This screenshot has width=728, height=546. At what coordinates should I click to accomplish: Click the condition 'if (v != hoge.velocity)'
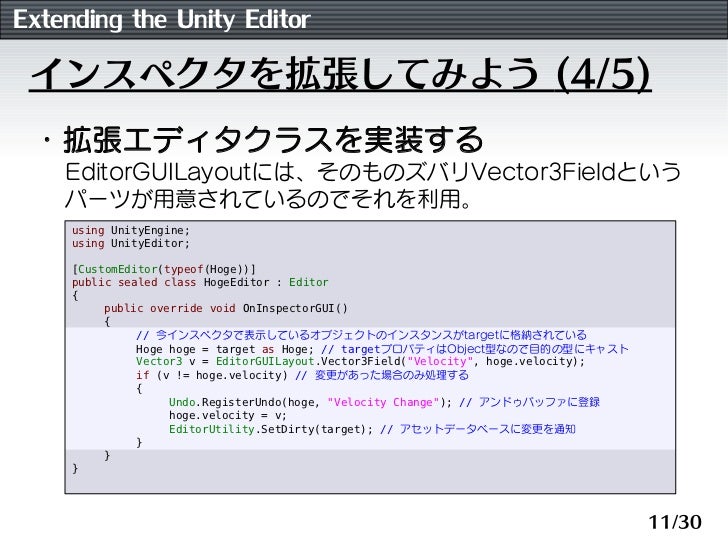pos(212,375)
